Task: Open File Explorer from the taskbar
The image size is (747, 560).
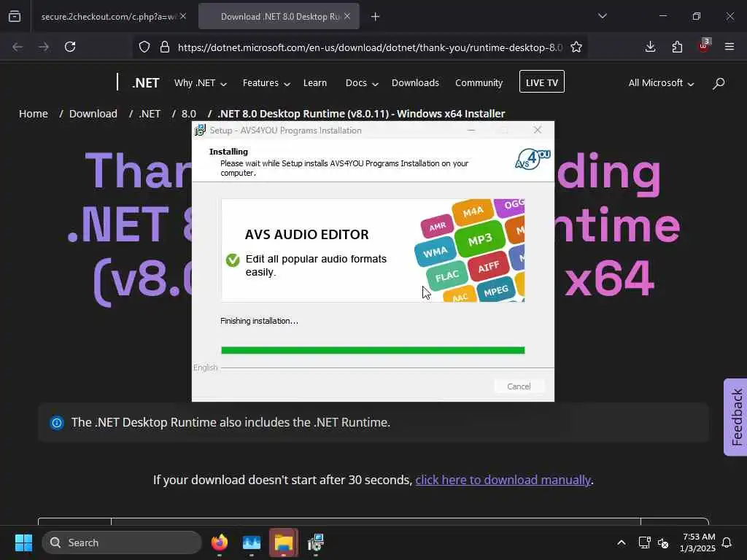Action: 284,542
